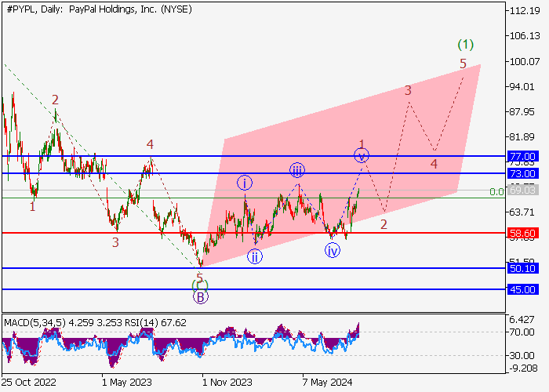Image resolution: width=549 pixels, height=392 pixels.
Task: Click the green (1) wave label
Action: [x=466, y=45]
